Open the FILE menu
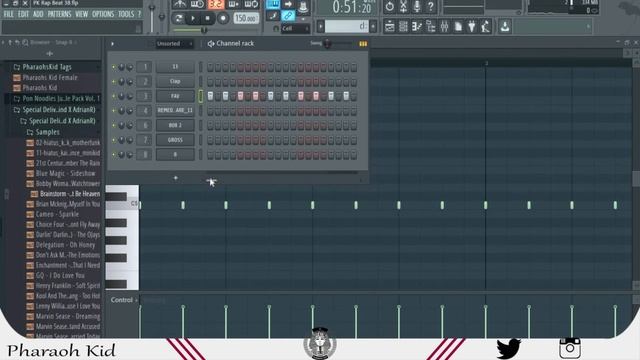640x360 pixels. click(9, 14)
